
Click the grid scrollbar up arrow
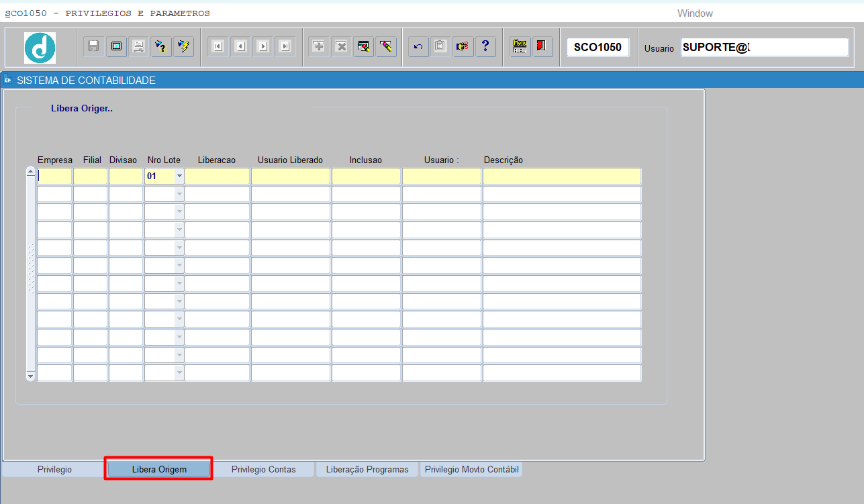tap(30, 172)
